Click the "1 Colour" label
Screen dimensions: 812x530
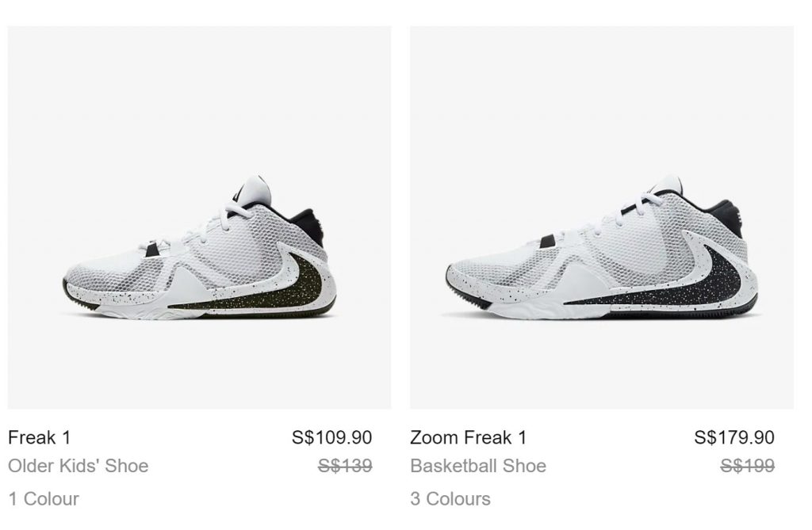coord(44,499)
